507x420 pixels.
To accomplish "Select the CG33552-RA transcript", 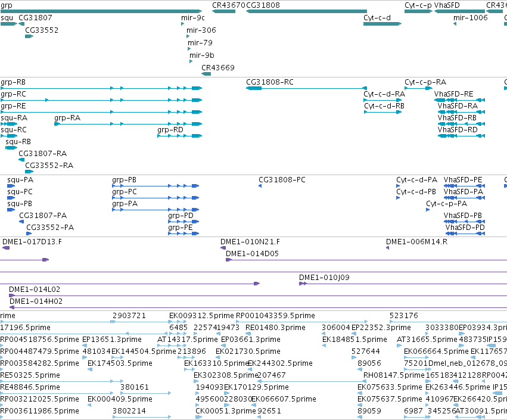I will [29, 172].
